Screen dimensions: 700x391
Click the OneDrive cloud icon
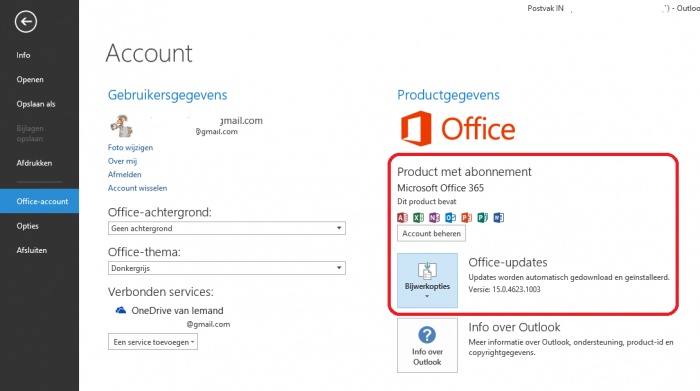point(121,310)
